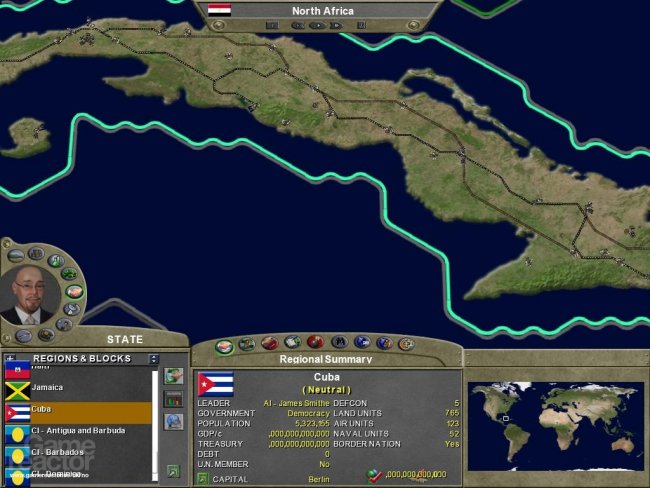Click the globe icon right of region list

click(173, 422)
